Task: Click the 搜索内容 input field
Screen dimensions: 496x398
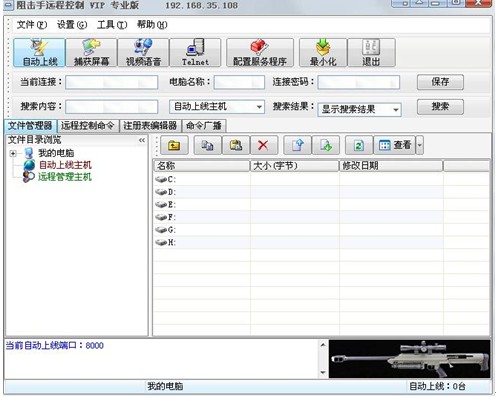Action: point(112,107)
